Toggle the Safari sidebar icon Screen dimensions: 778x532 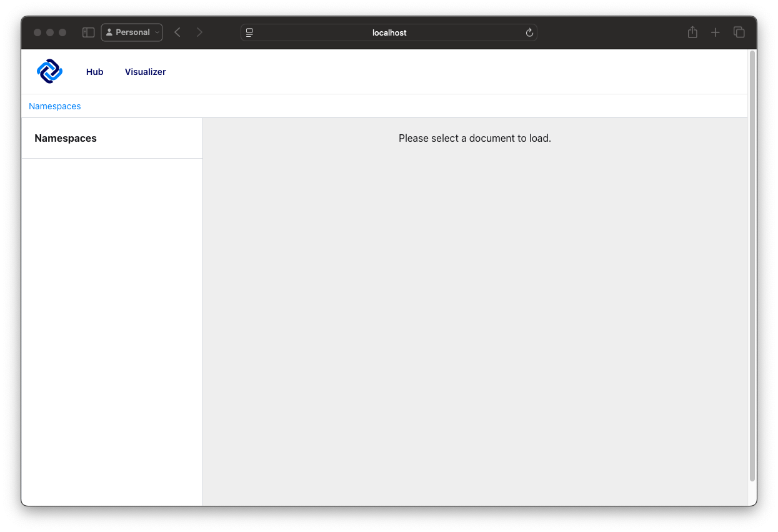(x=89, y=32)
